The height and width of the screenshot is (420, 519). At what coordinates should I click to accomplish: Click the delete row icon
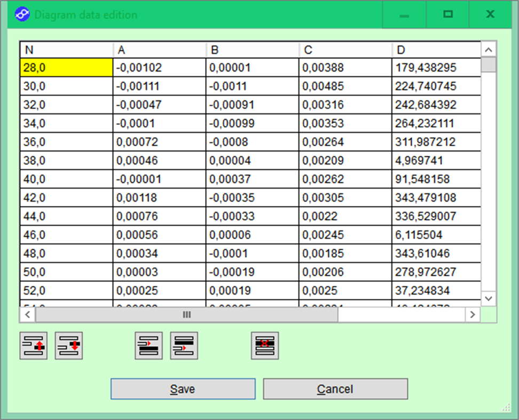(x=265, y=345)
